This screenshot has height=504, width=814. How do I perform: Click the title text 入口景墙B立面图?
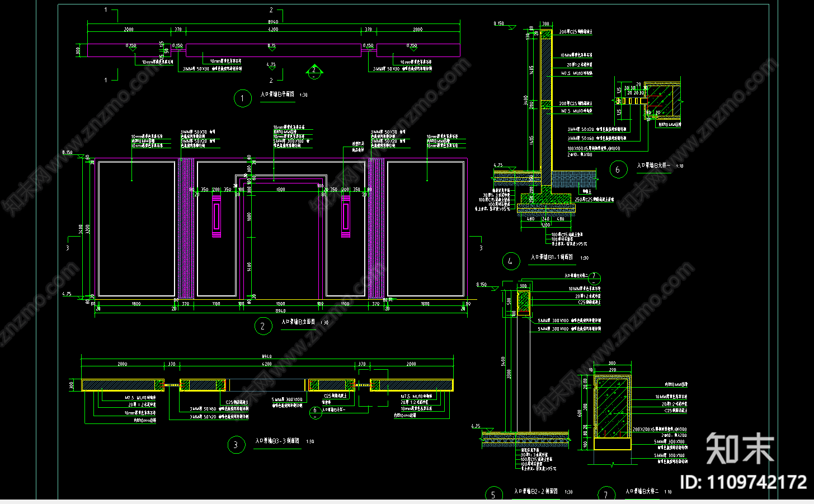(298, 322)
